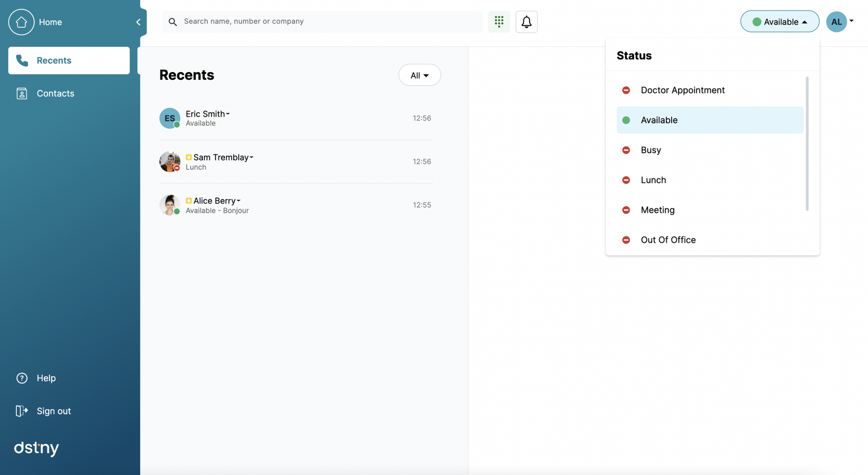Click the red icon beside Meeting

coord(626,210)
